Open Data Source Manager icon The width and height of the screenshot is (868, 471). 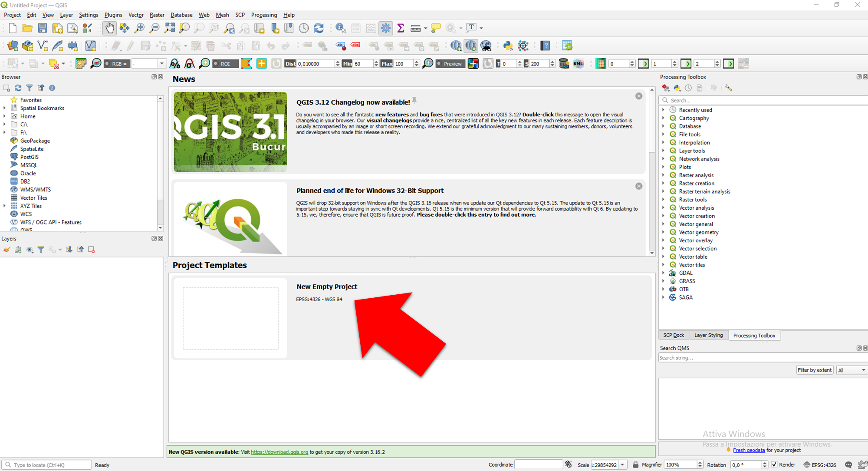13,46
